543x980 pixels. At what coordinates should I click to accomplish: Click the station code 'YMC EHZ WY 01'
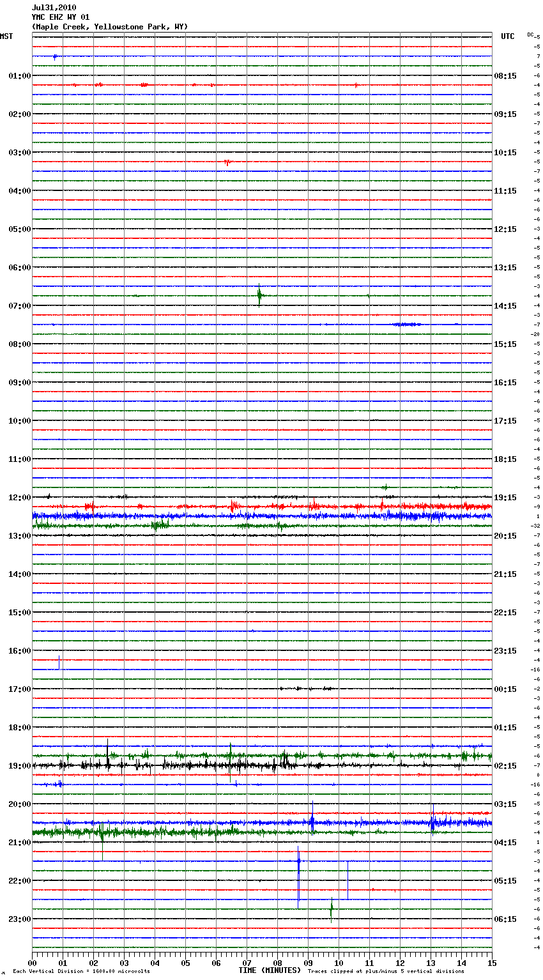click(x=61, y=17)
